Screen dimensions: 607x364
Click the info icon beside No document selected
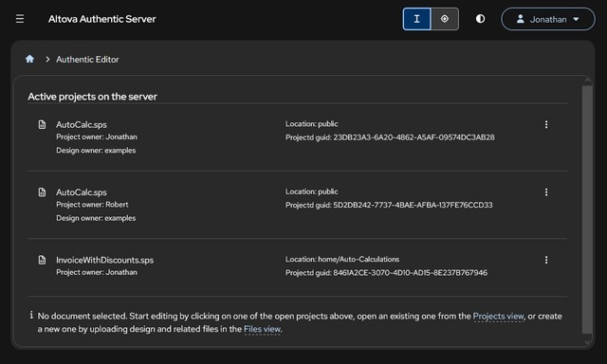tap(31, 316)
